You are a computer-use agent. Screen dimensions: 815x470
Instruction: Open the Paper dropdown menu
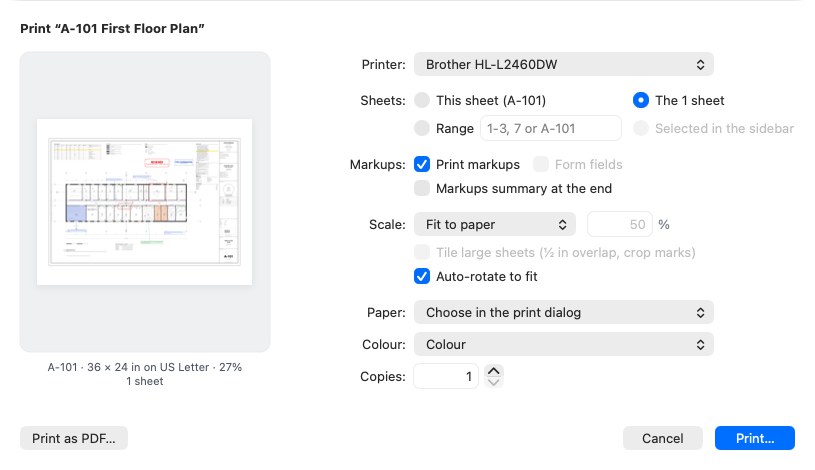pos(563,312)
